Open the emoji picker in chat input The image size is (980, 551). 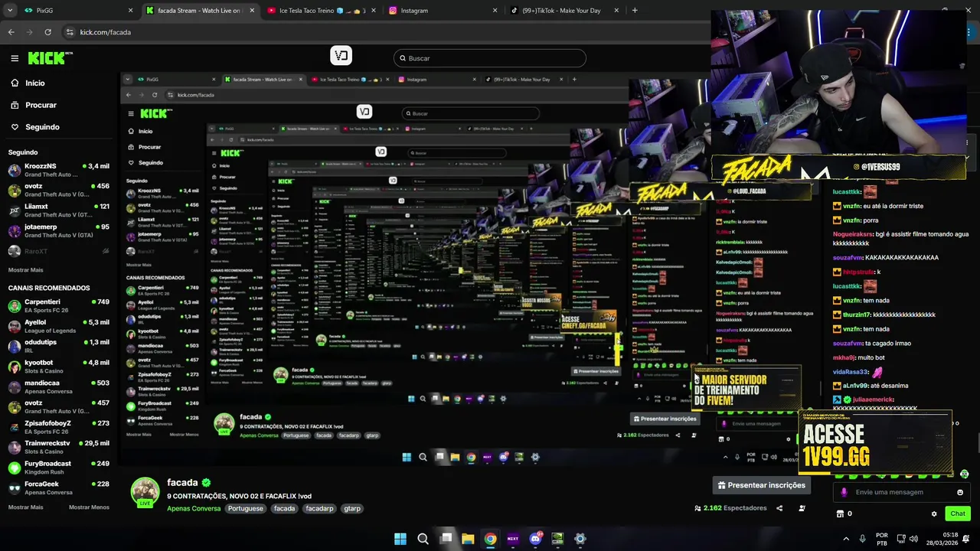(x=960, y=492)
